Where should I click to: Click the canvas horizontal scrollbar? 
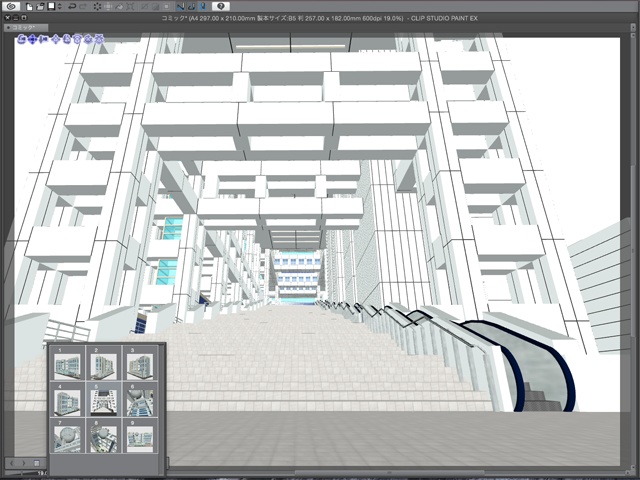pyautogui.click(x=390, y=472)
